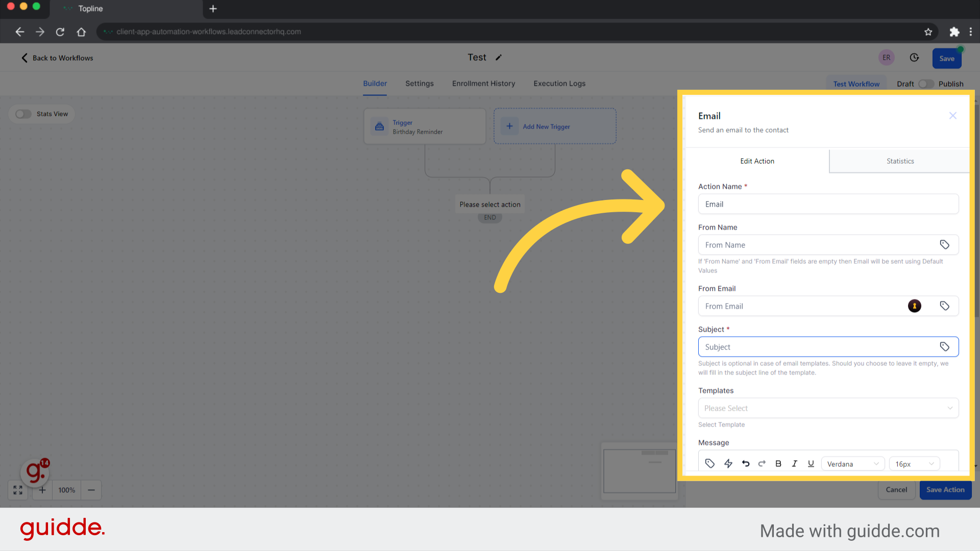Click the Italic formatting icon in toolbar
The image size is (980, 551).
click(x=795, y=464)
